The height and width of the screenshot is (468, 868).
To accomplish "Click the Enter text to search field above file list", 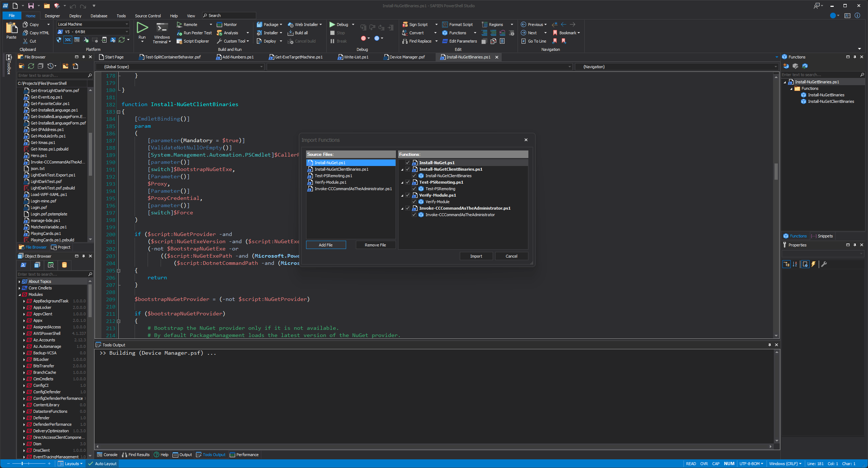I will (54, 75).
